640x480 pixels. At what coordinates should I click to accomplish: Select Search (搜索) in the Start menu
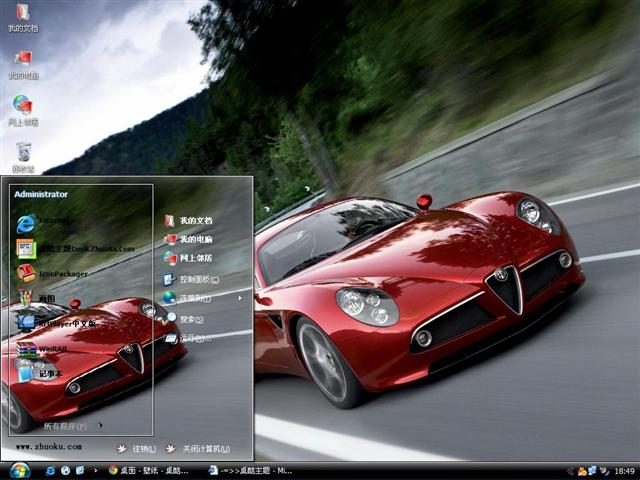pyautogui.click(x=190, y=319)
